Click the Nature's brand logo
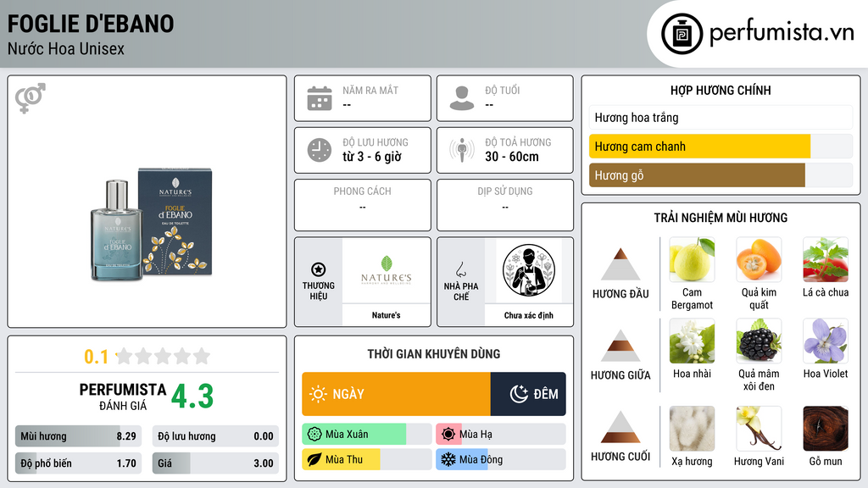This screenshot has height=488, width=868. pos(387,270)
